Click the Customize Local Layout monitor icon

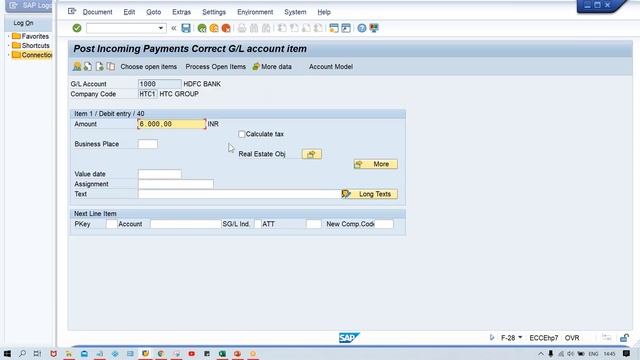(x=374, y=28)
